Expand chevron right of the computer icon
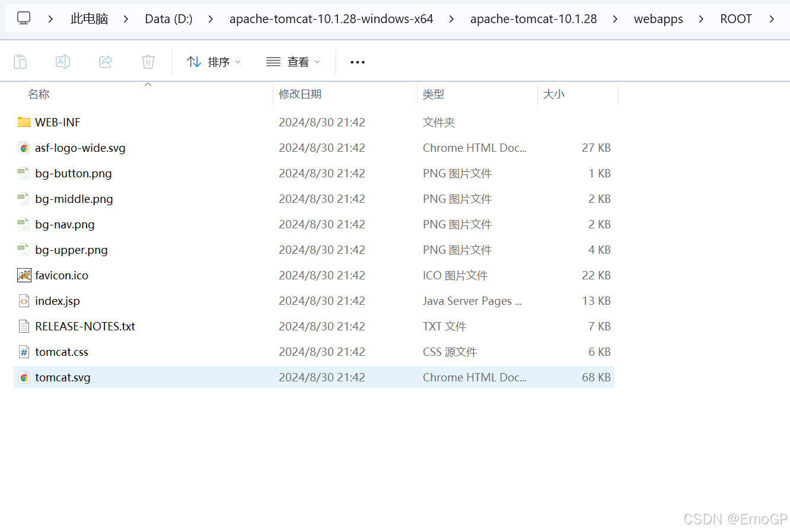Image resolution: width=790 pixels, height=532 pixels. click(x=50, y=19)
